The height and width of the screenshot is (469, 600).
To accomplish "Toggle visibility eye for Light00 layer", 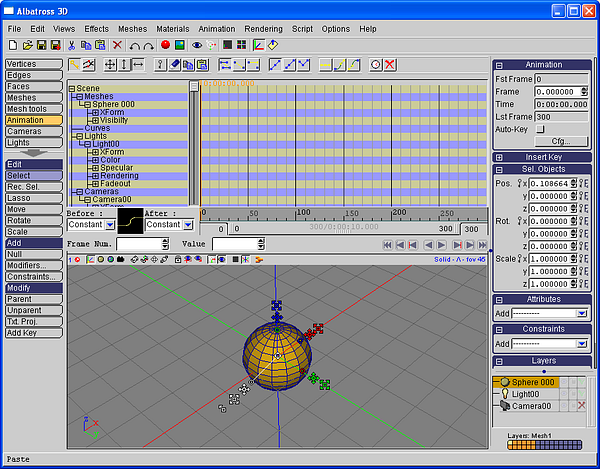I will pos(563,394).
